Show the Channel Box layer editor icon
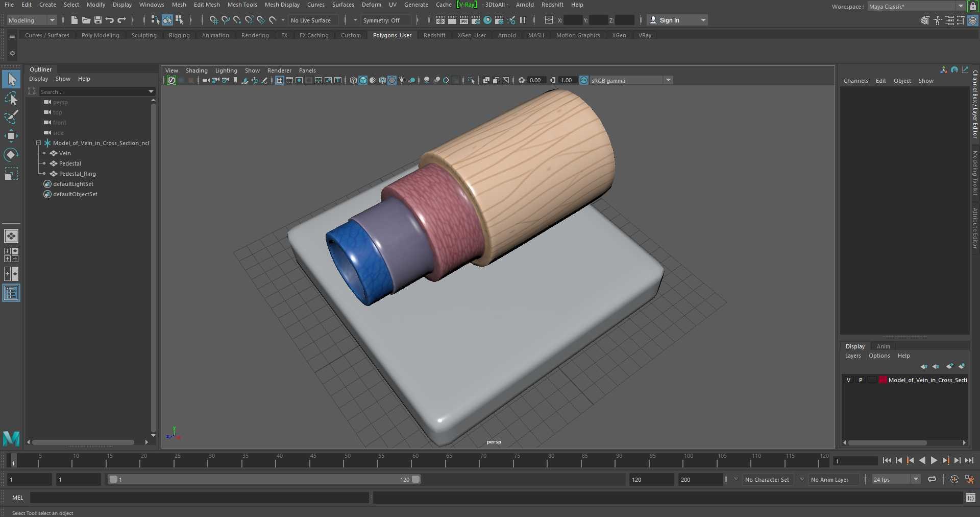 973,20
